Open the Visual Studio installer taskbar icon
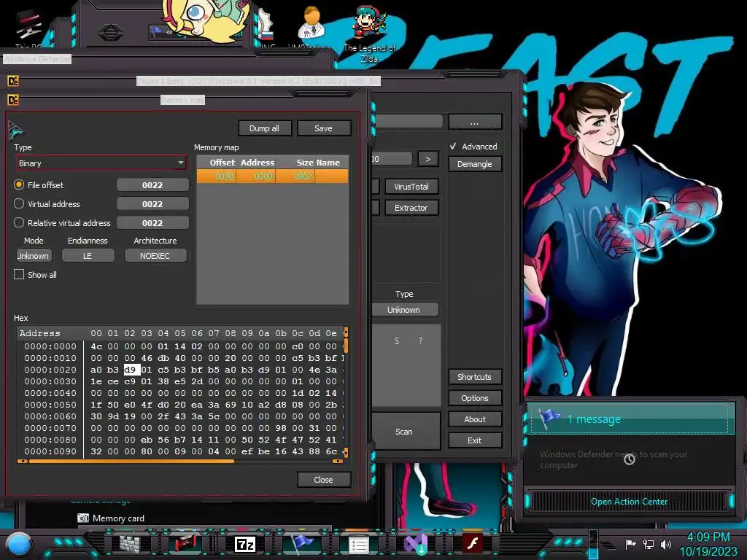 click(x=415, y=544)
